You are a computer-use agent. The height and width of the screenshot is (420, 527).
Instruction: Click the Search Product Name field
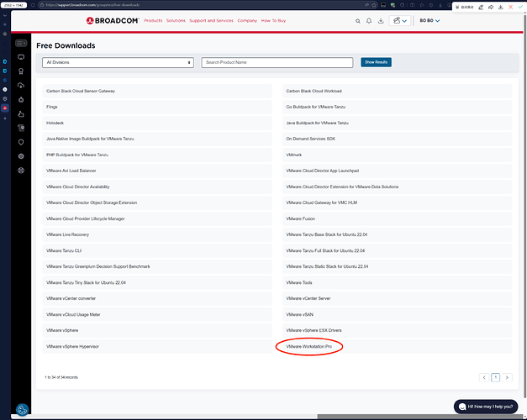pos(277,62)
